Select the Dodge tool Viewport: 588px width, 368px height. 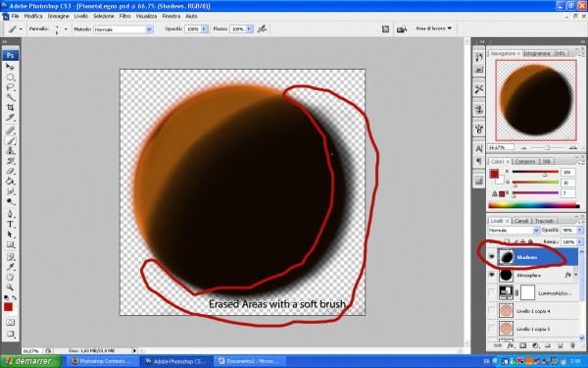click(x=10, y=201)
